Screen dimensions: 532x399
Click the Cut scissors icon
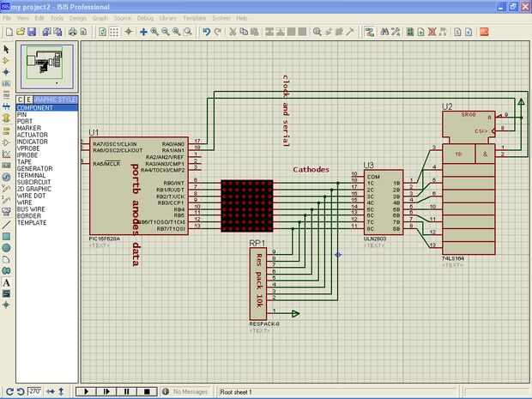coord(232,32)
